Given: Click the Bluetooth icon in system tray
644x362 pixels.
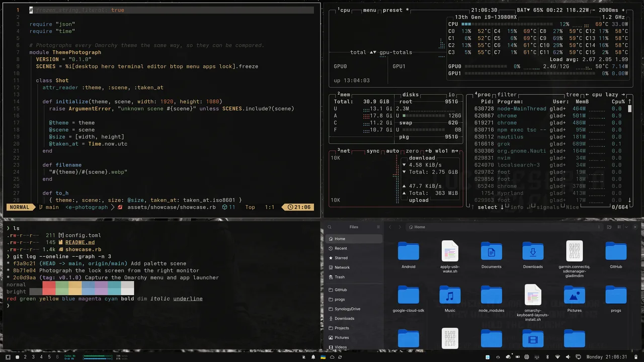Looking at the screenshot, I should [x=547, y=357].
